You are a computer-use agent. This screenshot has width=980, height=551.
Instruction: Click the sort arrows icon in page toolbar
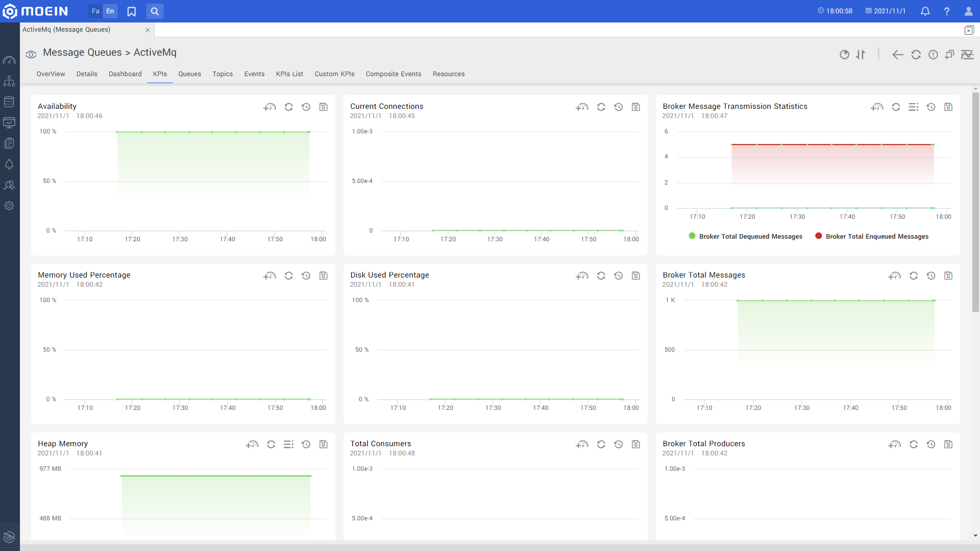pyautogui.click(x=861, y=55)
